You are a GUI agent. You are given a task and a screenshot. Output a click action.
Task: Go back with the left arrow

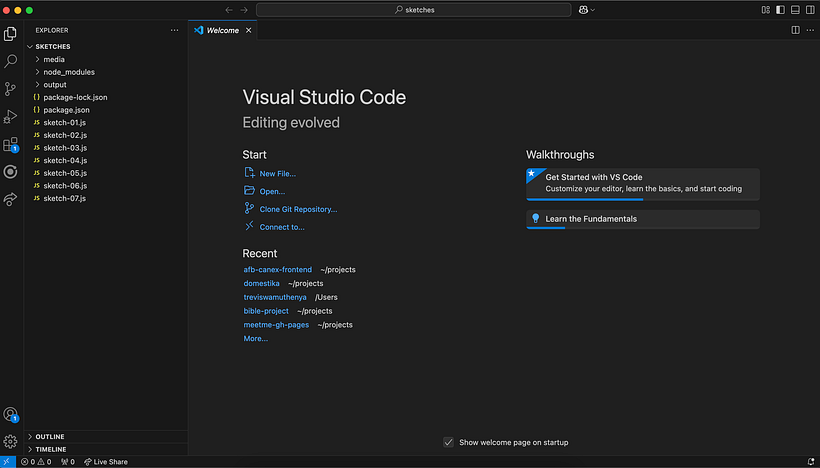(x=229, y=10)
